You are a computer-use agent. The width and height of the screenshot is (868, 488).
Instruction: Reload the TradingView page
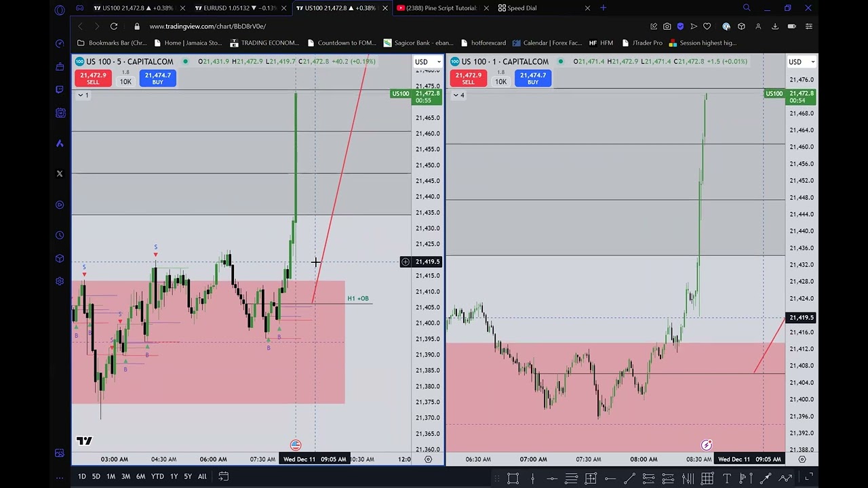click(x=114, y=26)
